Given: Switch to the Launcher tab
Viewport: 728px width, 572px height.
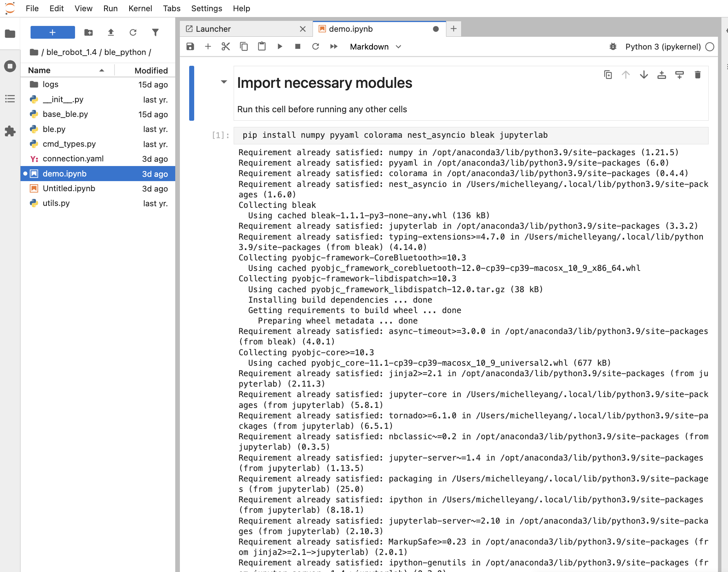Looking at the screenshot, I should coord(214,29).
